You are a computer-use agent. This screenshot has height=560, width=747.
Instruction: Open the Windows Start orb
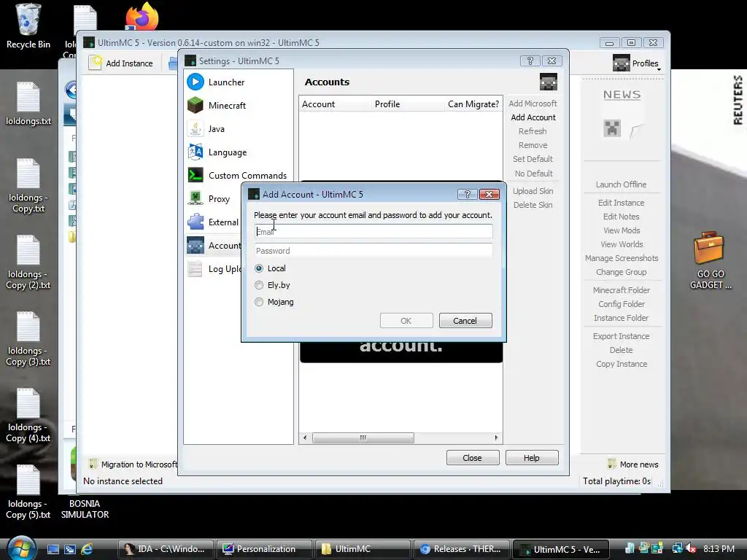[21, 548]
